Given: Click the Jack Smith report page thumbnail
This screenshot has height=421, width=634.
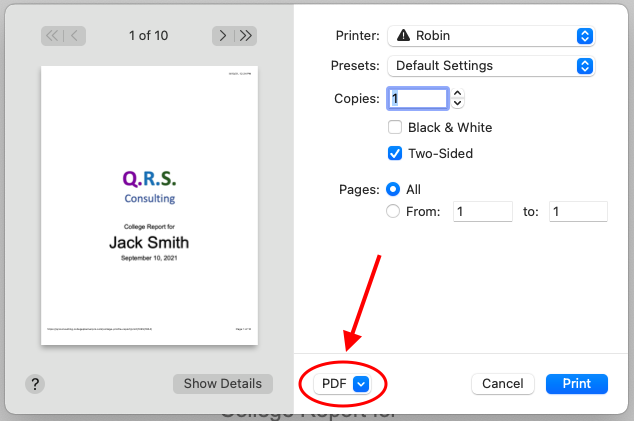Looking at the screenshot, I should point(149,205).
